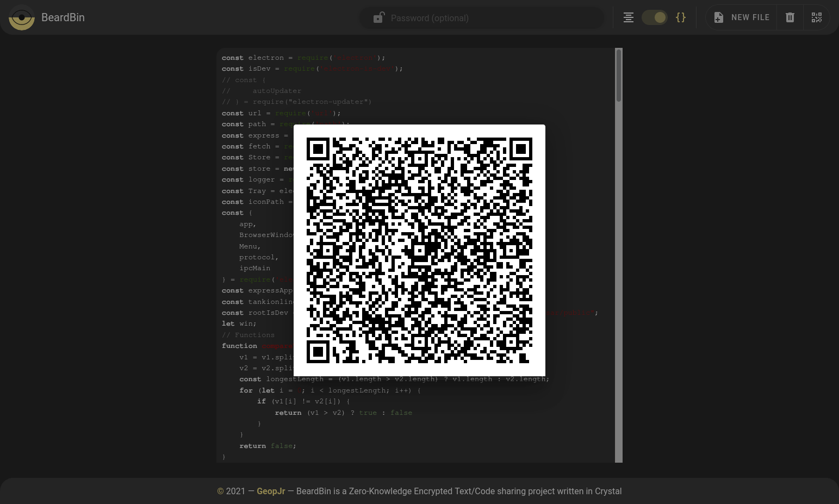
Task: Click the 'const url' code line
Action: 281,113
